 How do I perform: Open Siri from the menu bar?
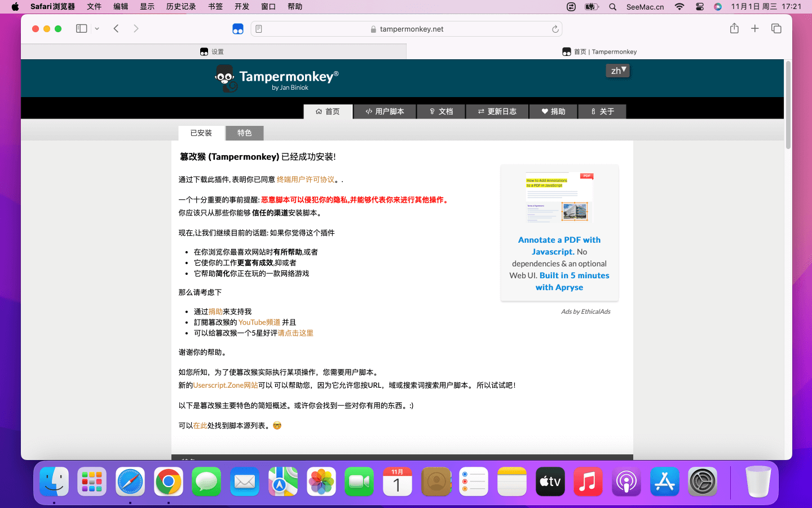point(718,7)
